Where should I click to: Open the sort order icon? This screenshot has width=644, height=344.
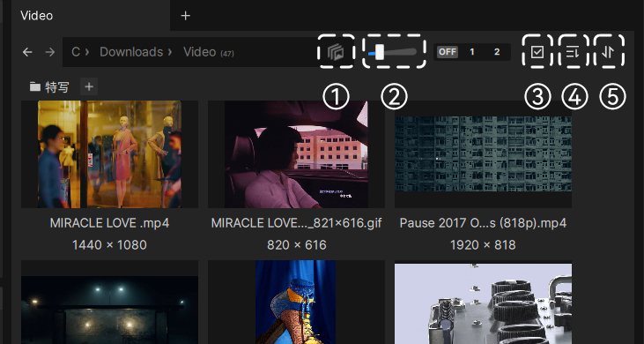click(574, 52)
